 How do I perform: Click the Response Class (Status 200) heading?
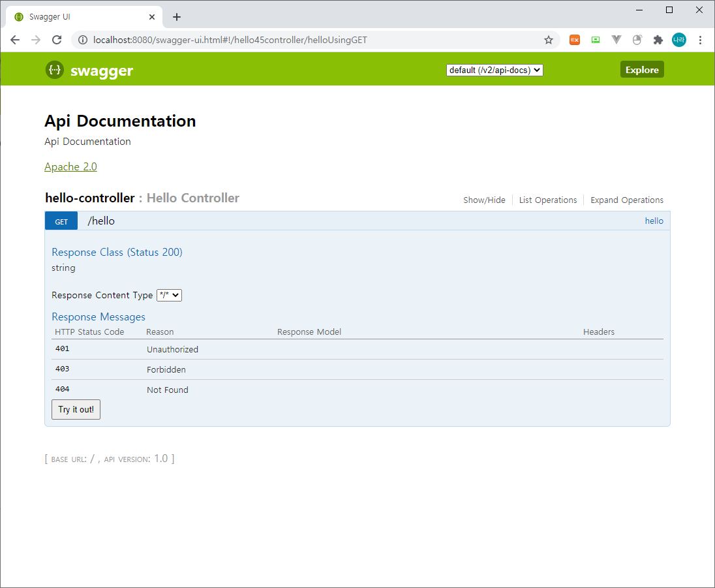pyautogui.click(x=117, y=253)
